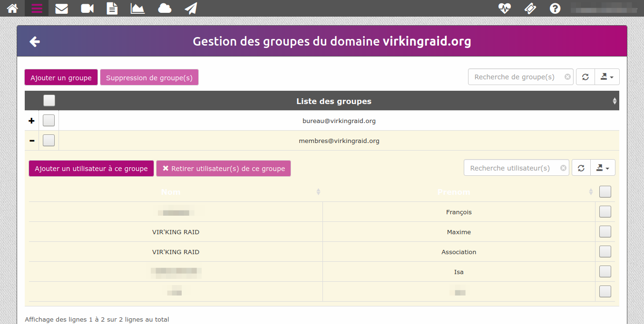Select the checkbox for user Isa
The image size is (644, 324).
coord(605,272)
